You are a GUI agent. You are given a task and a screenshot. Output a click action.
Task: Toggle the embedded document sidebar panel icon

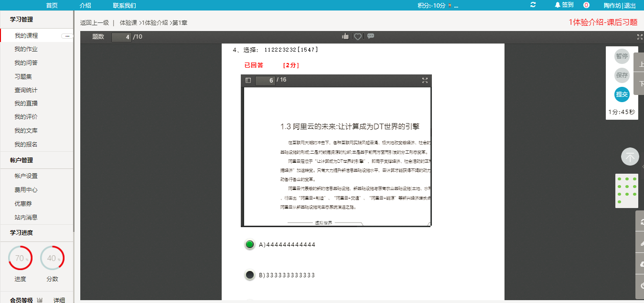[248, 80]
